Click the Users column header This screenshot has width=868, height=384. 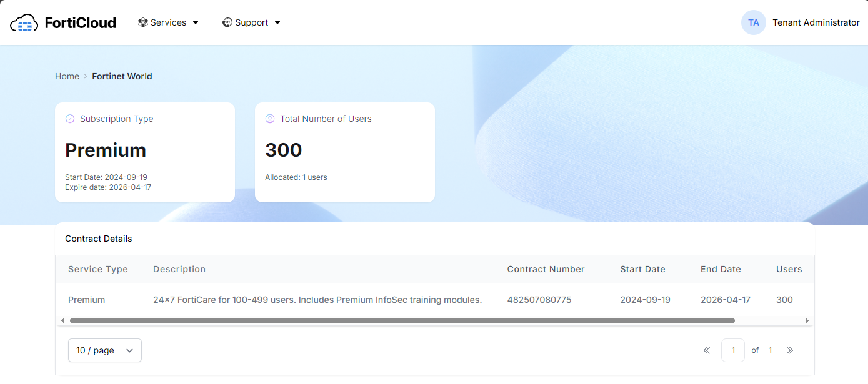coord(789,269)
